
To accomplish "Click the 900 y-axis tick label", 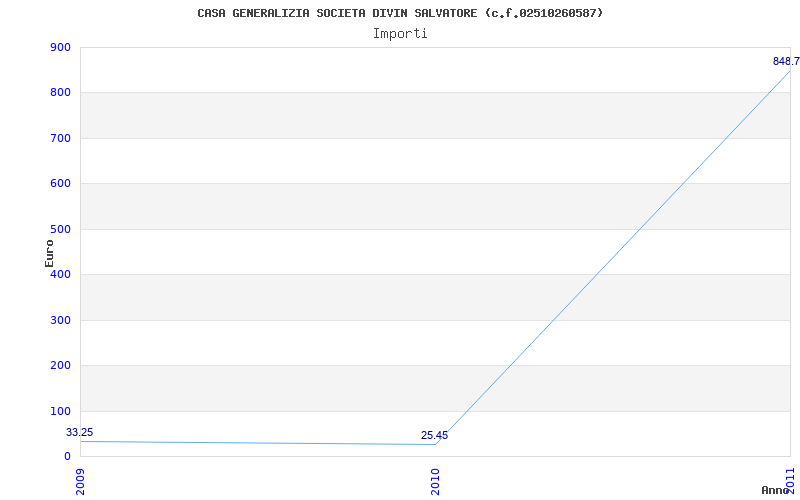I will coord(60,47).
